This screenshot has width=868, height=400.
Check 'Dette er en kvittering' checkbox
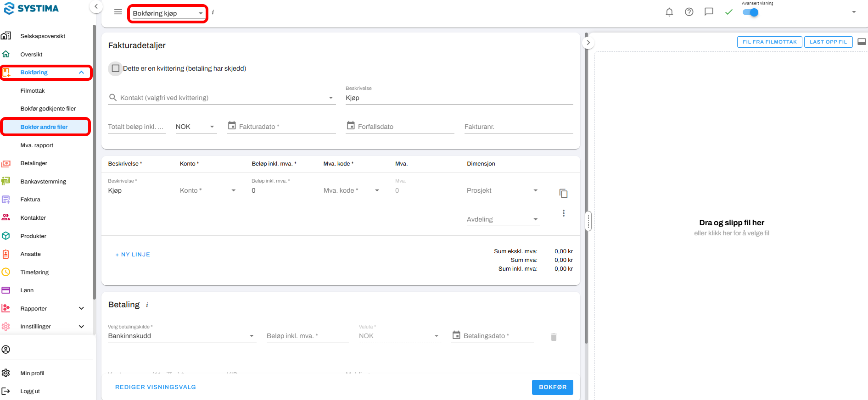pyautogui.click(x=116, y=68)
